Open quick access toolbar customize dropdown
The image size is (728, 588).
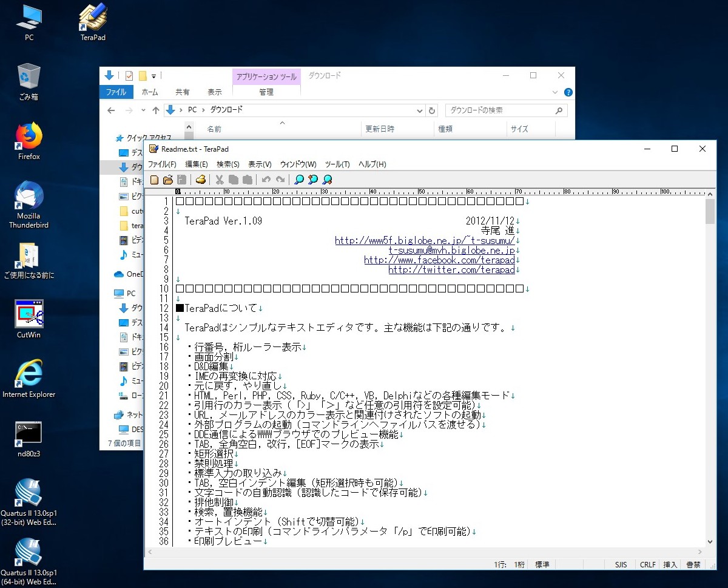[153, 76]
